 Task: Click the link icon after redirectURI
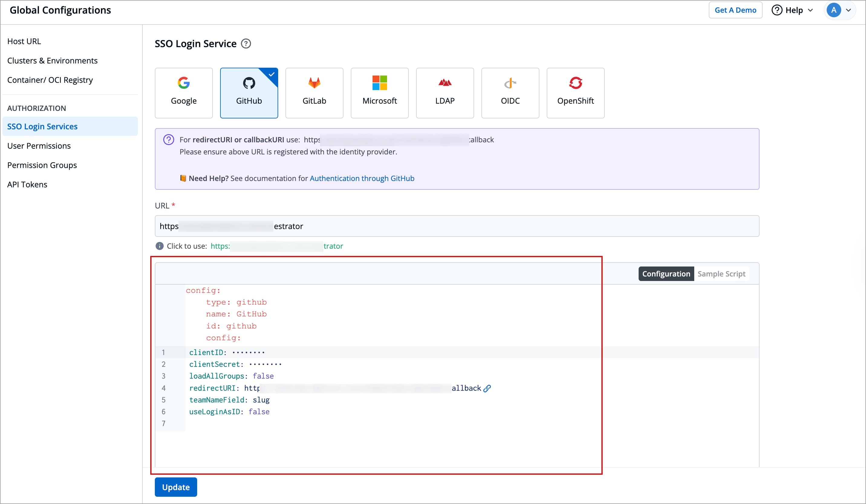487,388
